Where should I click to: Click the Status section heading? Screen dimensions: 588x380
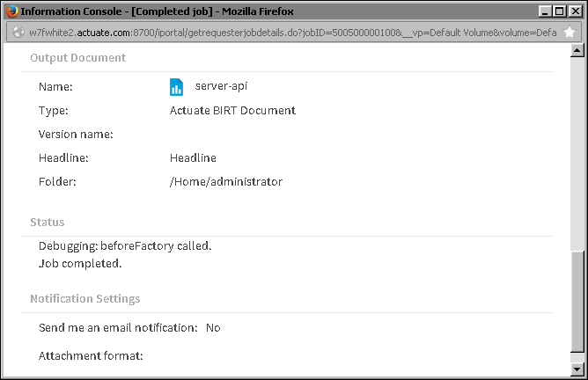(x=47, y=223)
